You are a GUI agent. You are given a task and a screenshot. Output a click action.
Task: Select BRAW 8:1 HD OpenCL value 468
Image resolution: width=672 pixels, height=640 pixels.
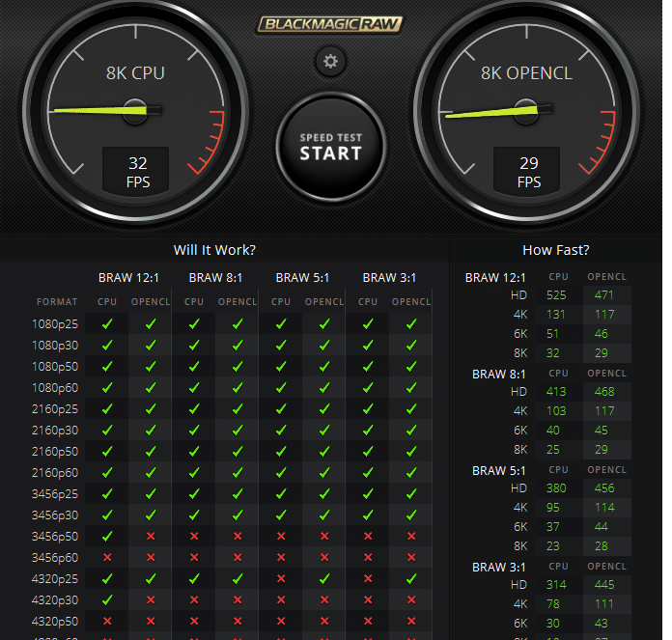coord(604,392)
